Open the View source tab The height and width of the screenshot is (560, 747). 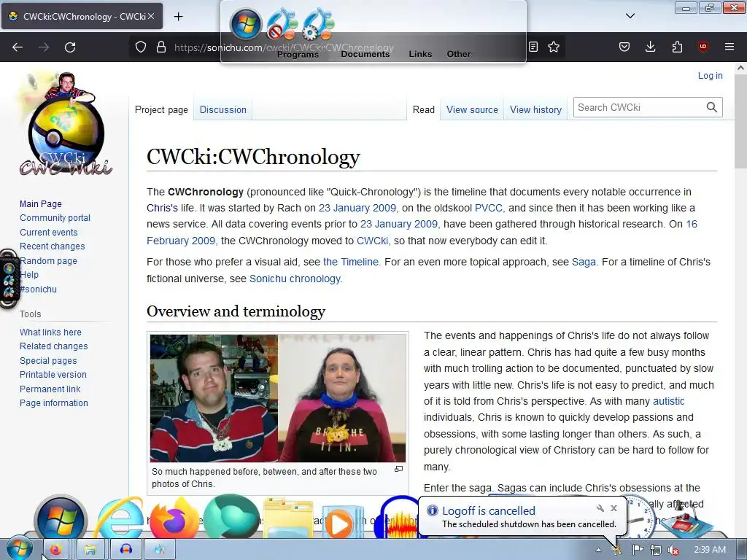click(472, 109)
